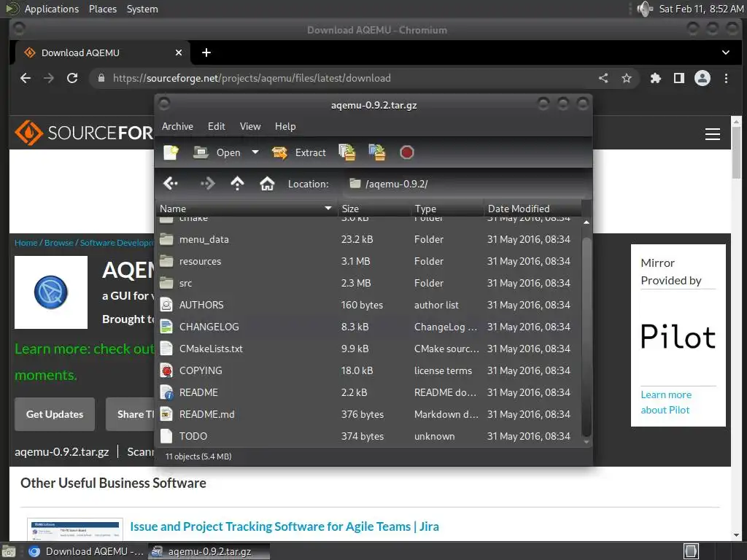The height and width of the screenshot is (560, 747).
Task: Click Browse breadcrumb link on SourceForge
Action: coord(58,243)
